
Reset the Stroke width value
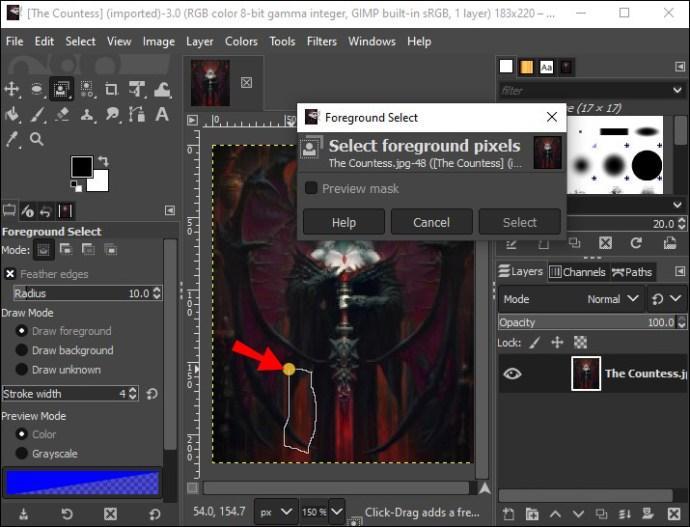click(x=152, y=393)
